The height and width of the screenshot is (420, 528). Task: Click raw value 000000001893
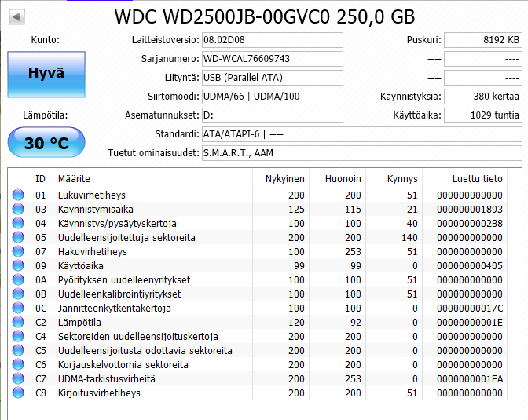470,210
